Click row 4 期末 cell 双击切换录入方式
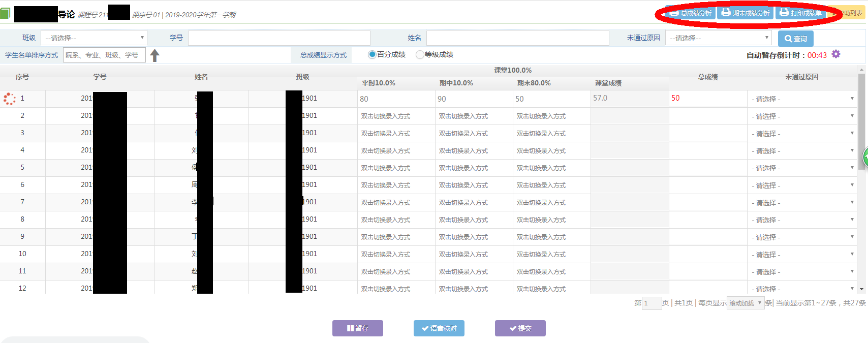This screenshot has width=868, height=343. (x=552, y=151)
